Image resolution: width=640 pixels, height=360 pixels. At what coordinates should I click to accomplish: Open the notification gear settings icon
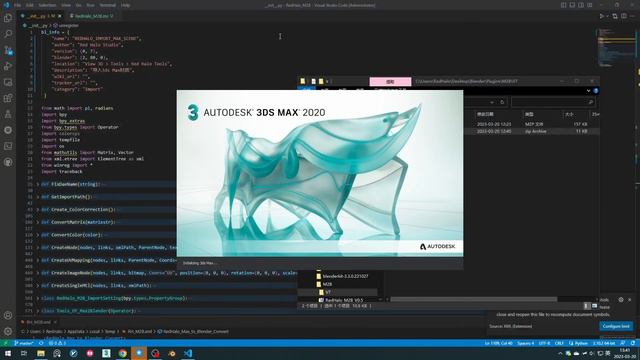click(x=621, y=300)
